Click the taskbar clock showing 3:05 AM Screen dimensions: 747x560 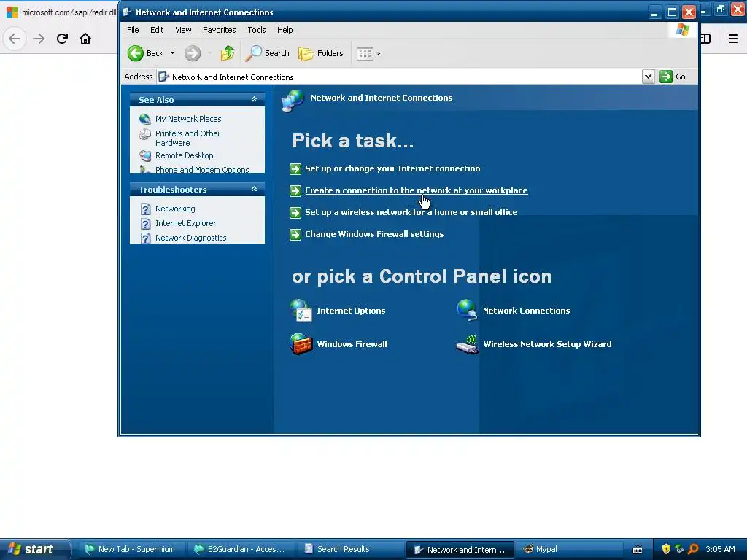[x=720, y=549]
